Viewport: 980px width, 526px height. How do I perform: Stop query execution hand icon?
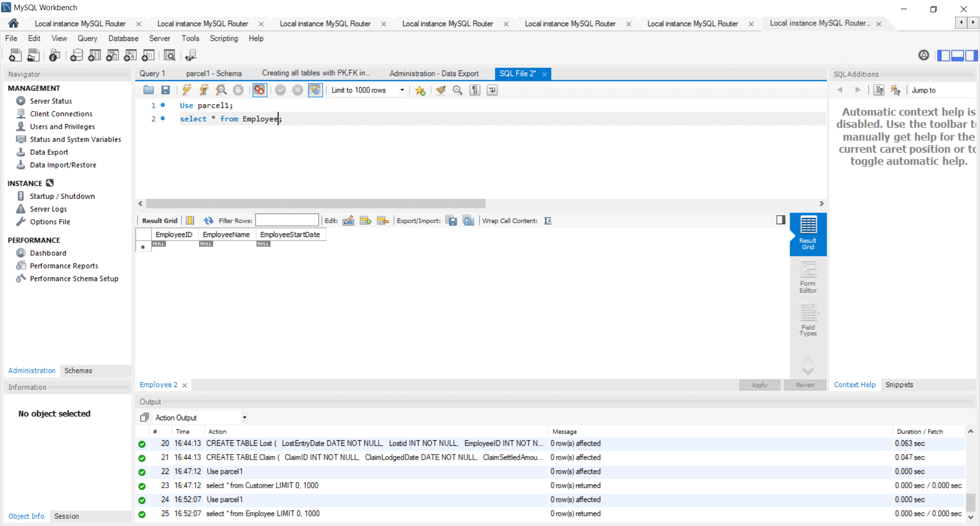coord(238,90)
